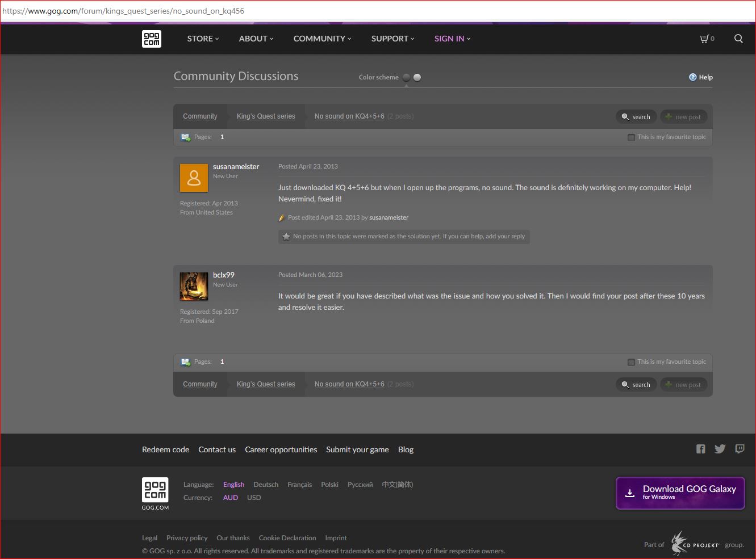Viewport: 756px width, 559px height.
Task: Click the CD Projekt group logo
Action: (695, 544)
